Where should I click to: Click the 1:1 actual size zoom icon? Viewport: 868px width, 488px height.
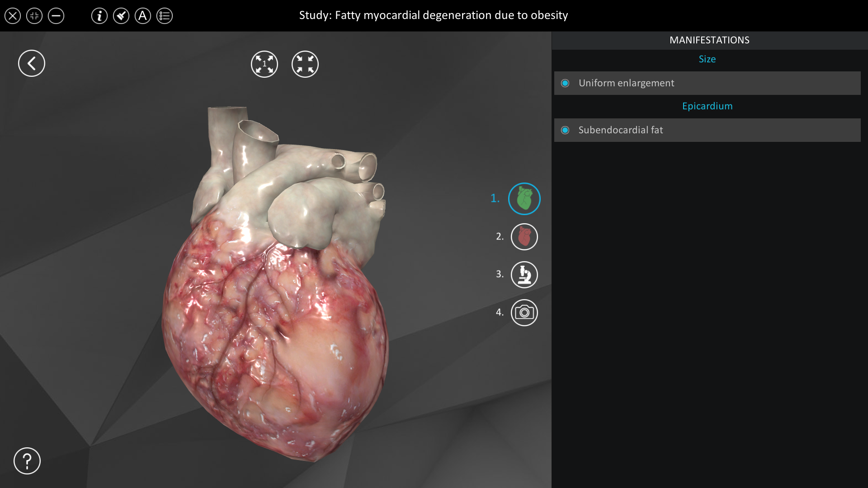264,64
